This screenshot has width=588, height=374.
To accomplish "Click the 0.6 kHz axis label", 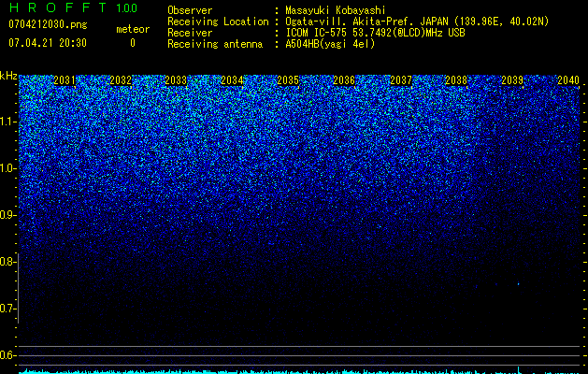I will click(8, 355).
